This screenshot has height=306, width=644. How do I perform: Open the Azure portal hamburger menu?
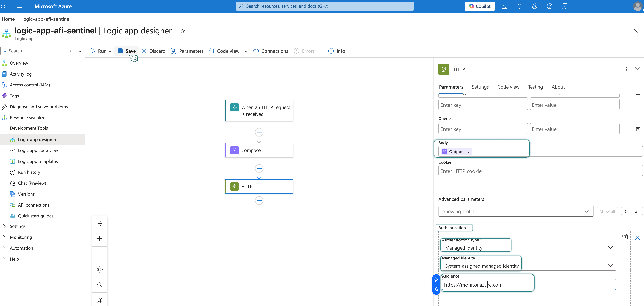point(19,6)
